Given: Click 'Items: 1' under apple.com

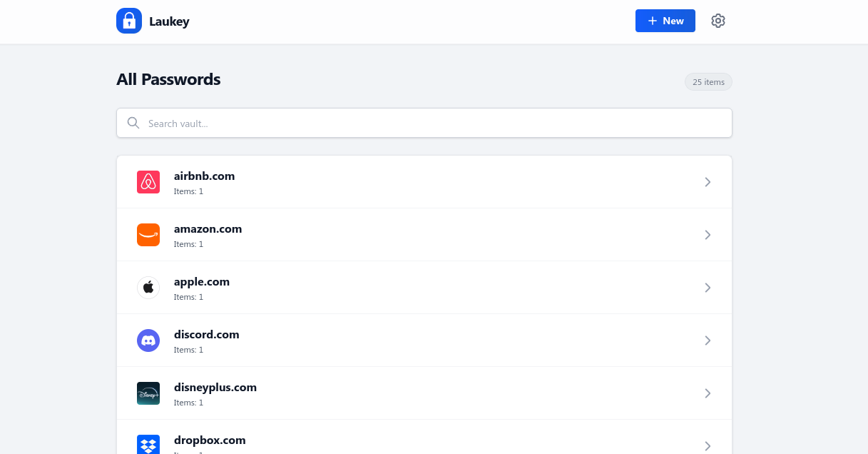Looking at the screenshot, I should pyautogui.click(x=188, y=297).
